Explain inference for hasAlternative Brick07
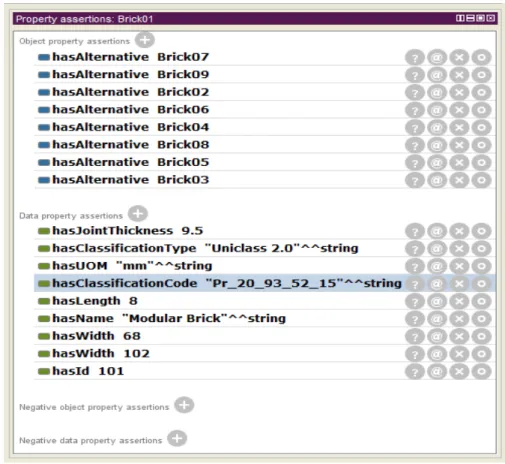This screenshot has height=464, width=505. [415, 58]
